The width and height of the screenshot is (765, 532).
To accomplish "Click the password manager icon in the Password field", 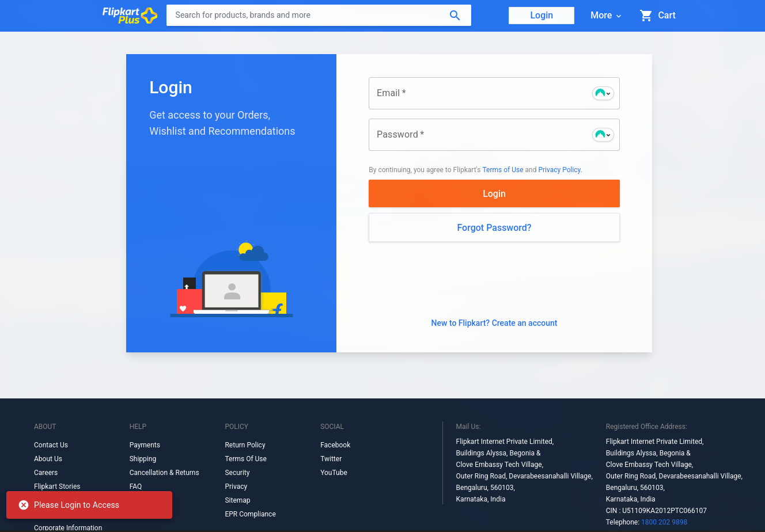I will [x=600, y=134].
